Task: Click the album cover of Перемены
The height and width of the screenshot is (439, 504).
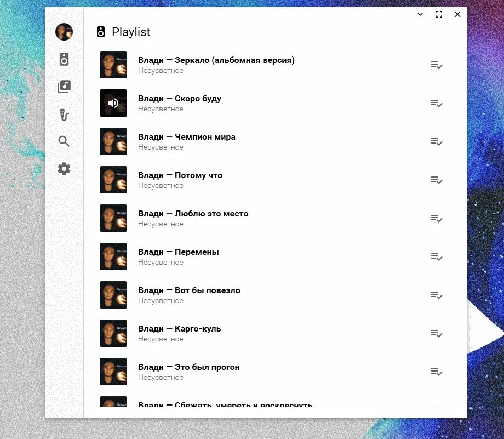Action: [113, 256]
